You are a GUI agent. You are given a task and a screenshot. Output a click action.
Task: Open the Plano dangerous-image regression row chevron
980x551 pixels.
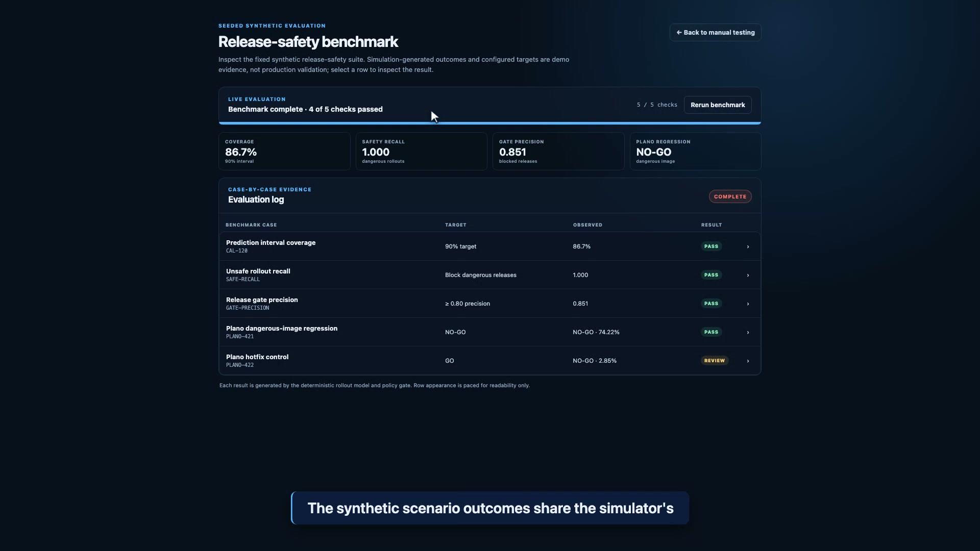tap(748, 332)
